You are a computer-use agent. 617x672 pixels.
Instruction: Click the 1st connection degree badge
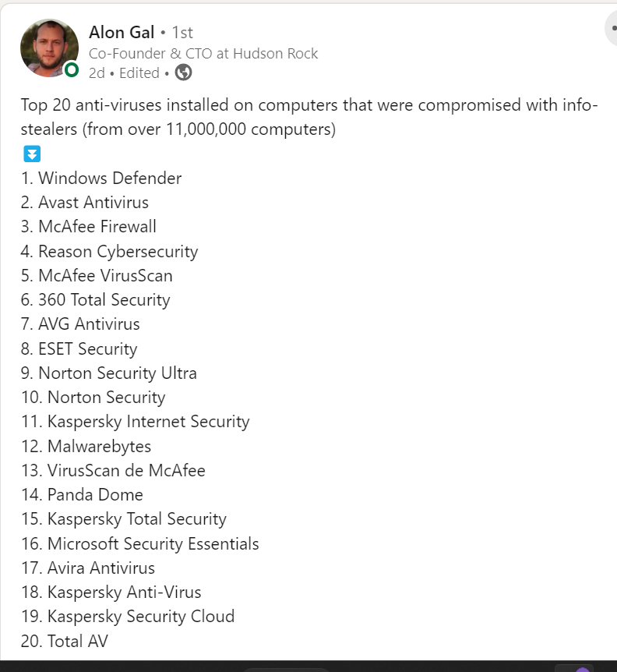click(181, 32)
